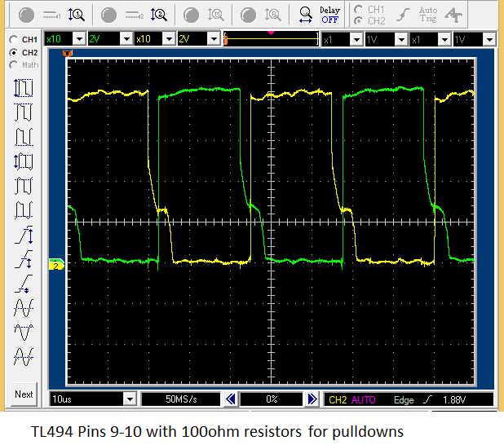Select the top level measurement icon
This screenshot has width=504, height=445.
click(x=24, y=186)
